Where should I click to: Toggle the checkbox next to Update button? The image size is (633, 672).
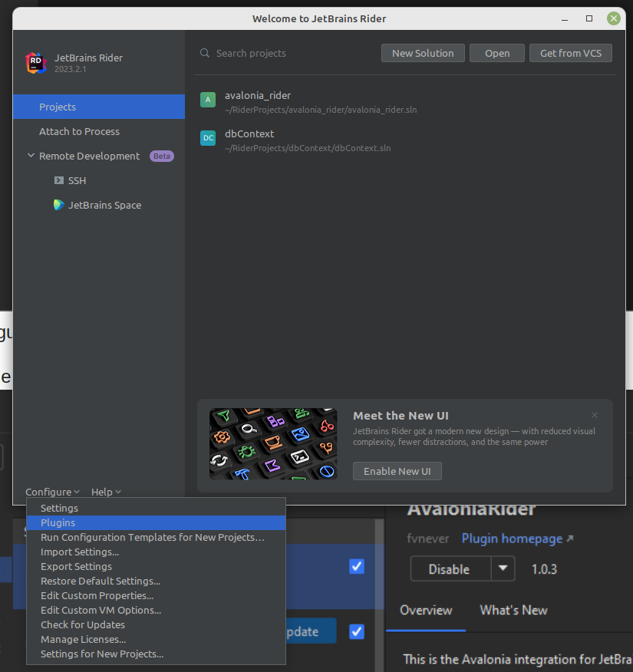(356, 631)
